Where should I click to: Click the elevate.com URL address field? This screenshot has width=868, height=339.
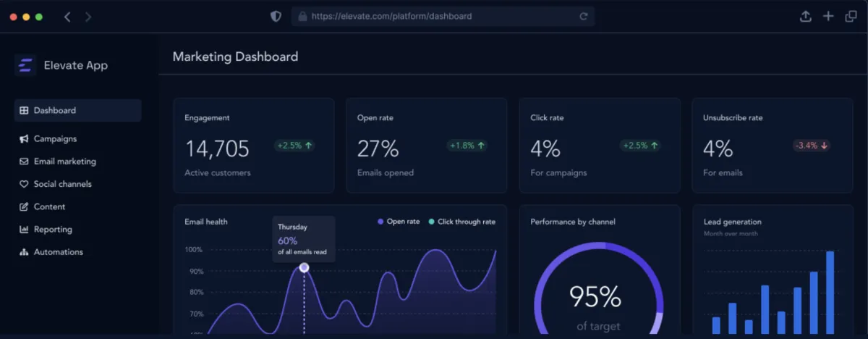443,16
